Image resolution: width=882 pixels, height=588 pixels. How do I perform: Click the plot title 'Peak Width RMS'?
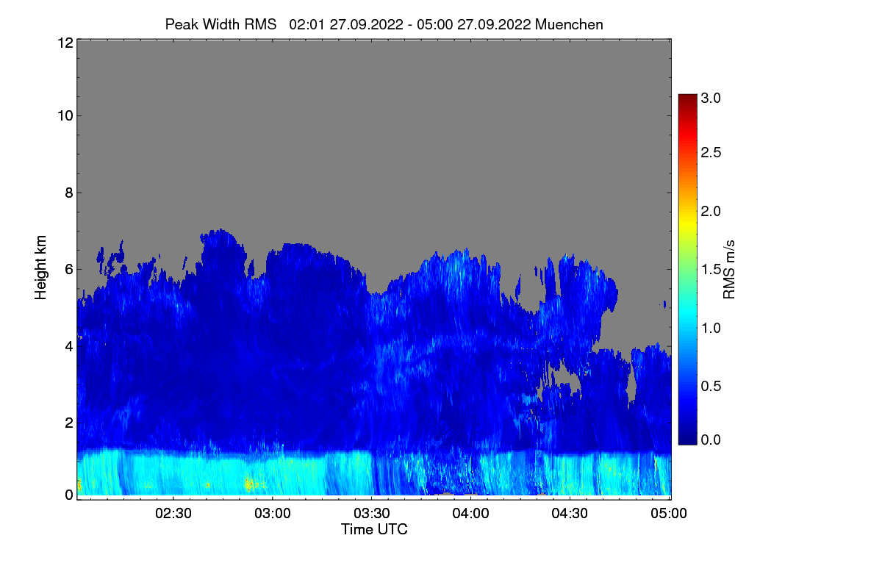tap(220, 24)
